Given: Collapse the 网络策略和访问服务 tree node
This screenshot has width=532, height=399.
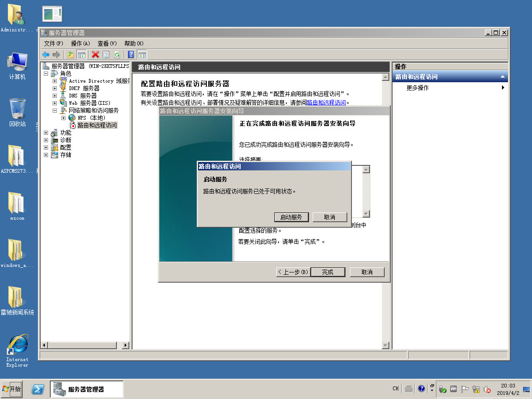Looking at the screenshot, I should pyautogui.click(x=54, y=110).
